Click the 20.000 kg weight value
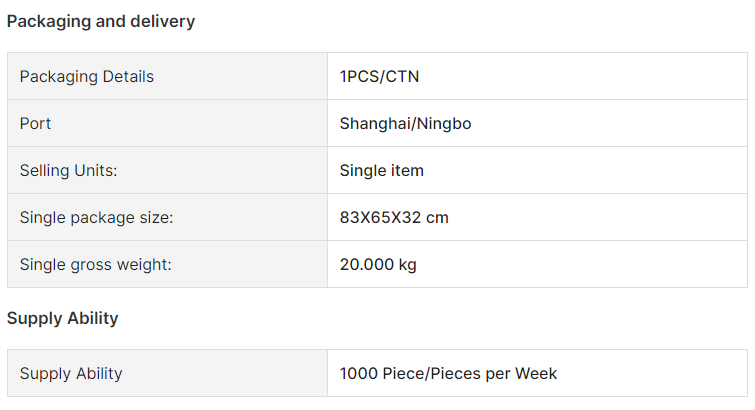Image resolution: width=755 pixels, height=410 pixels. pyautogui.click(x=378, y=265)
